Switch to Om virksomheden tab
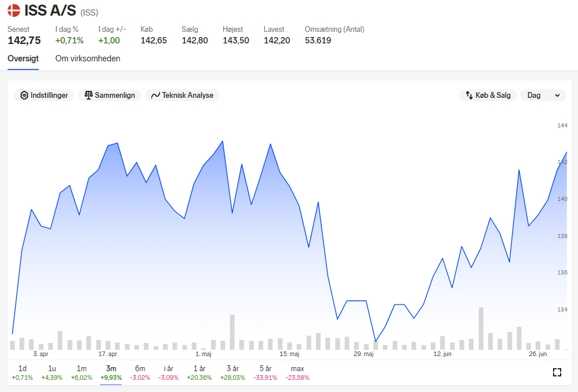Viewport: 578px width, 392px height. [88, 58]
